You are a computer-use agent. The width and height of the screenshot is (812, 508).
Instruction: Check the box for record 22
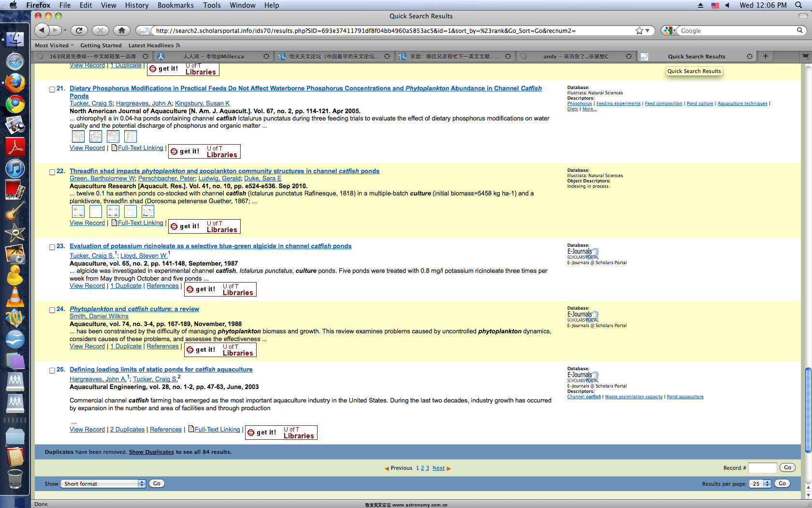pos(52,172)
